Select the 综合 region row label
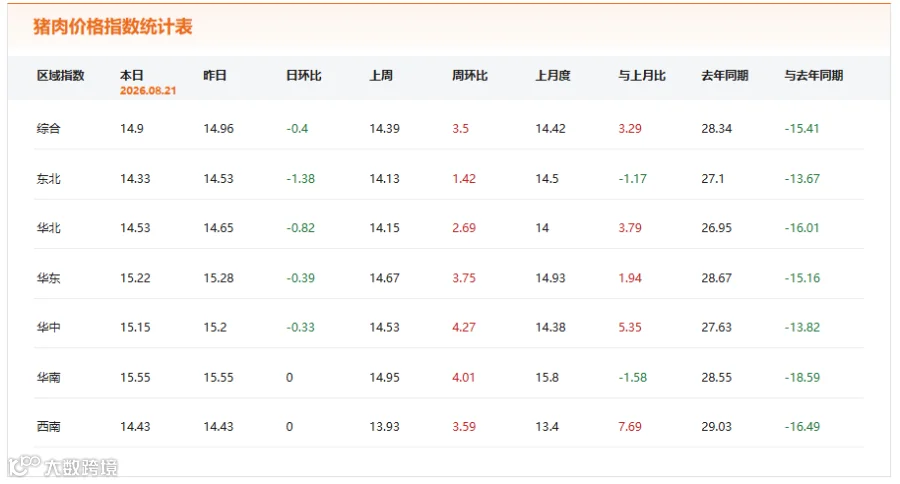Image resolution: width=900 pixels, height=484 pixels. [48, 129]
